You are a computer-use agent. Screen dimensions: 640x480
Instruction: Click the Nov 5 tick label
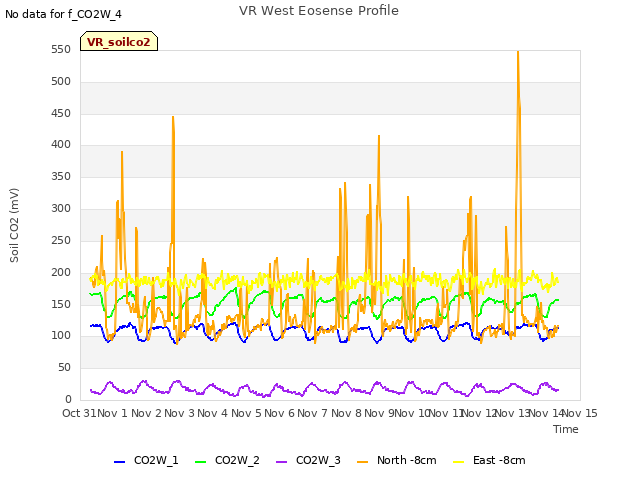[246, 413]
